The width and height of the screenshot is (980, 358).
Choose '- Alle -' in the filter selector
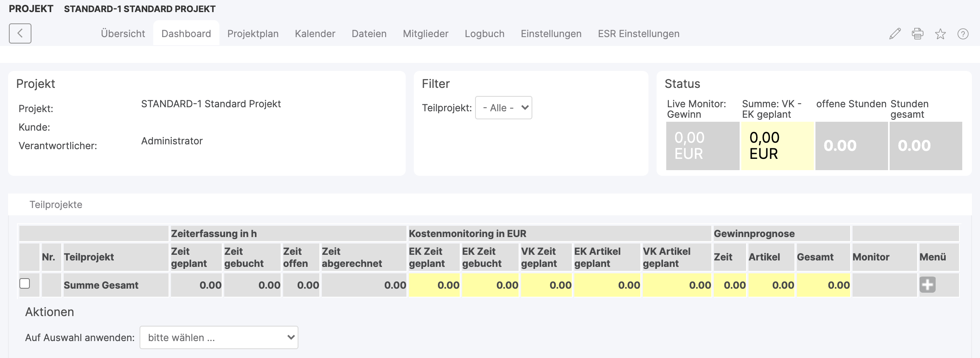[503, 108]
